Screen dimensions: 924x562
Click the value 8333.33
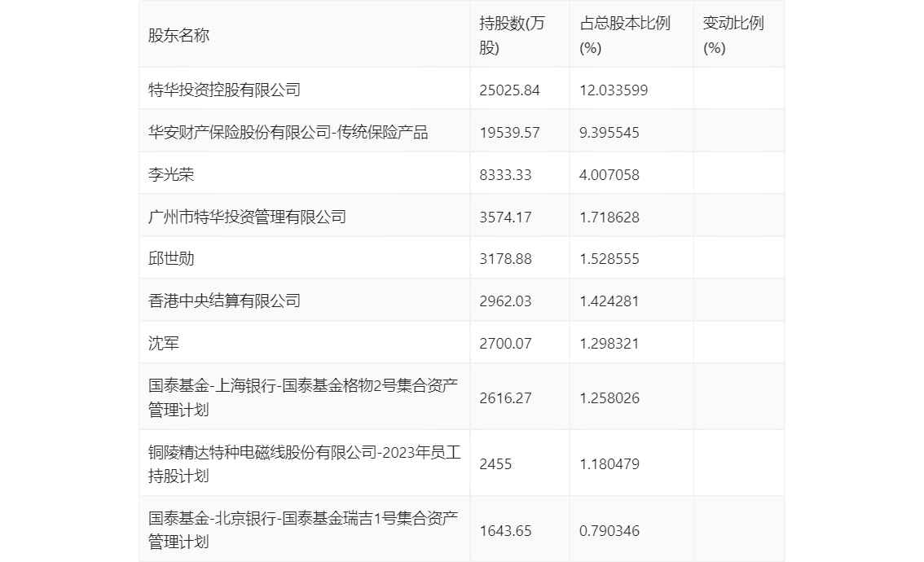pyautogui.click(x=506, y=175)
